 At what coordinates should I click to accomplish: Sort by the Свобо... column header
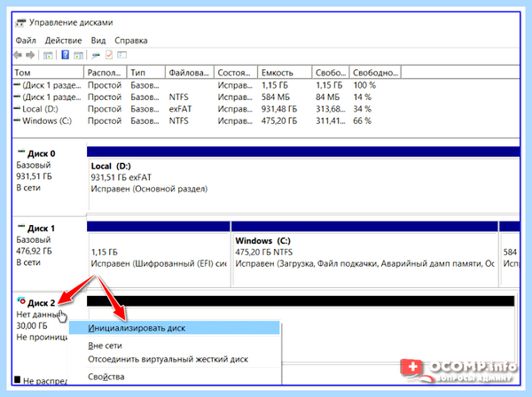[331, 73]
